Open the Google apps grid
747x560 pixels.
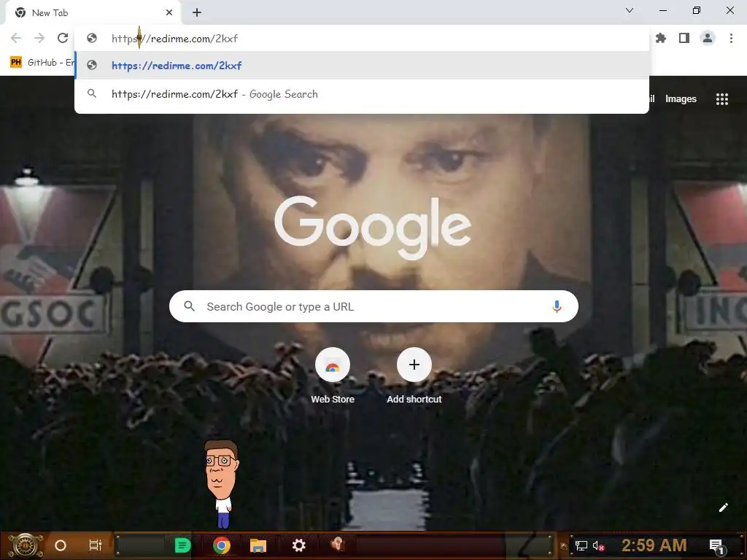[x=722, y=99]
